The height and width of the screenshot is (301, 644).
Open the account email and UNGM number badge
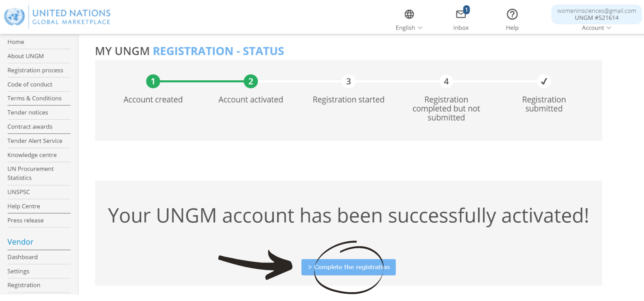click(x=597, y=14)
